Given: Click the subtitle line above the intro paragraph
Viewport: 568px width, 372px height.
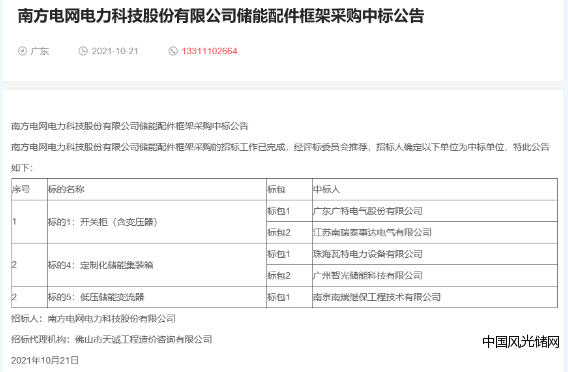Looking at the screenshot, I should point(130,126).
